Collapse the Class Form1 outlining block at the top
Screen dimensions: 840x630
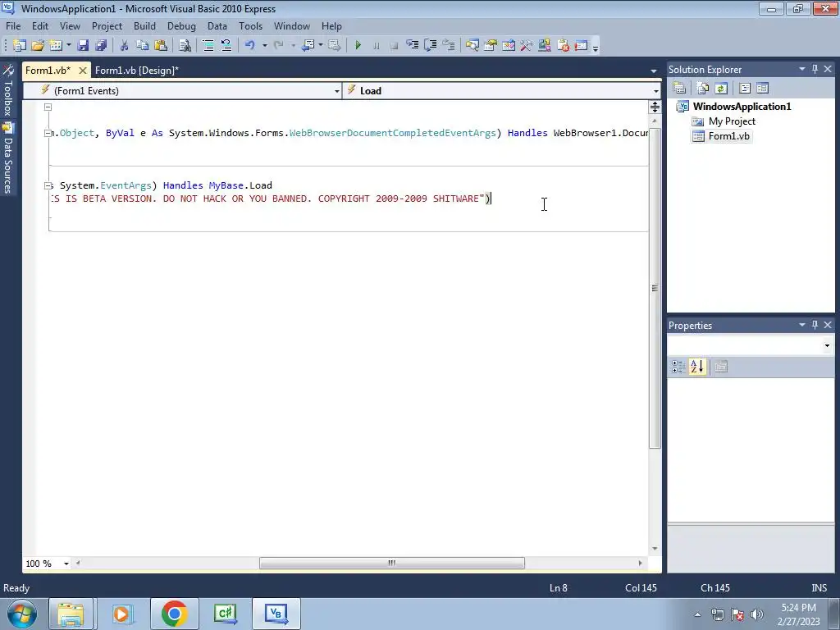coord(48,107)
